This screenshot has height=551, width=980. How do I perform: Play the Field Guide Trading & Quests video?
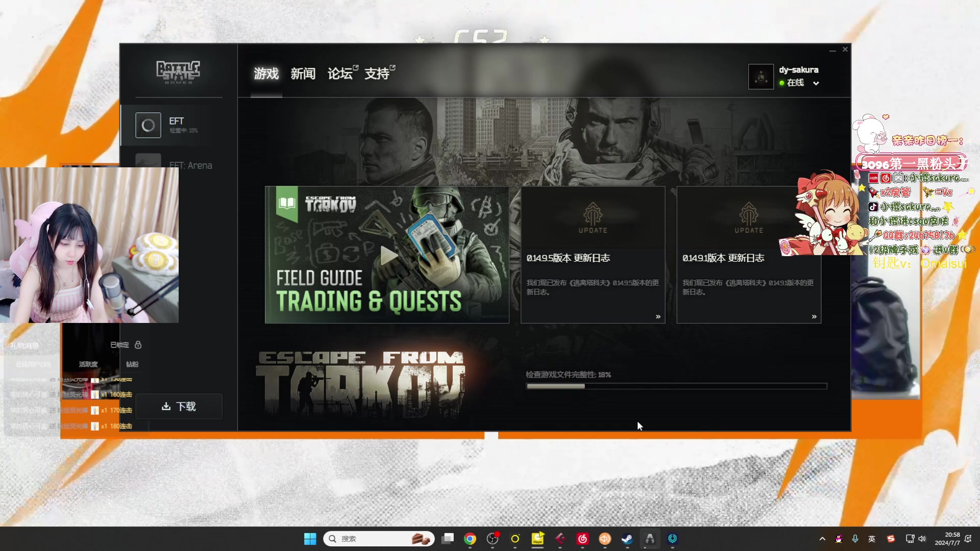(389, 256)
